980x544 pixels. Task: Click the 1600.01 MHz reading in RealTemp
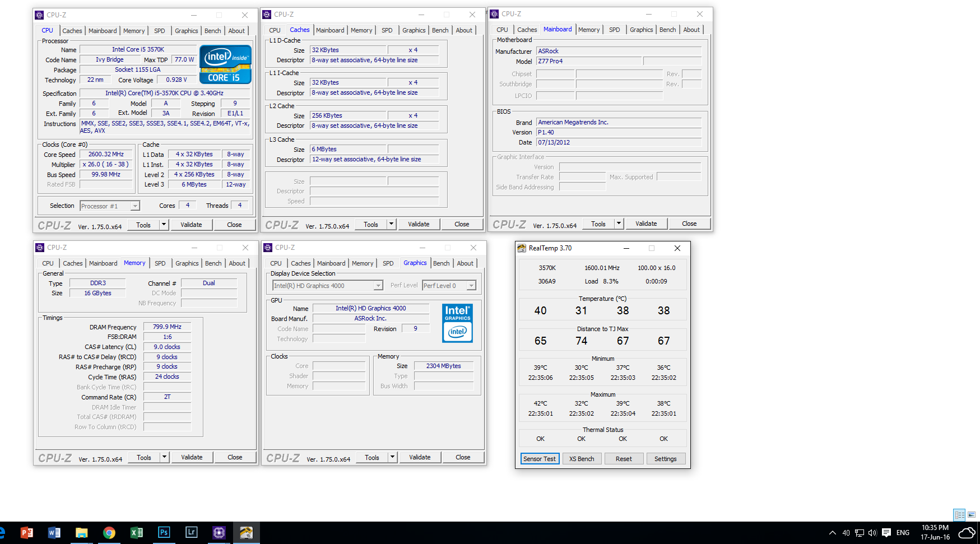[x=602, y=268]
